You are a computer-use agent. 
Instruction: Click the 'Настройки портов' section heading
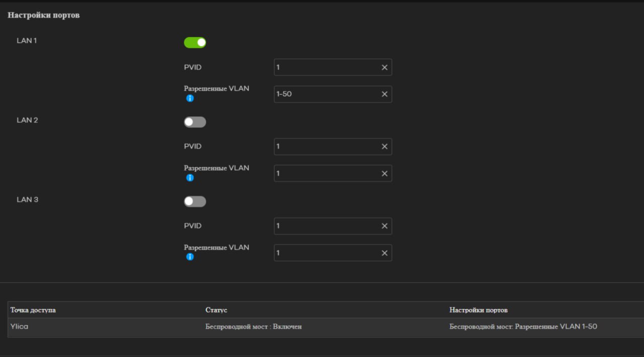(44, 15)
